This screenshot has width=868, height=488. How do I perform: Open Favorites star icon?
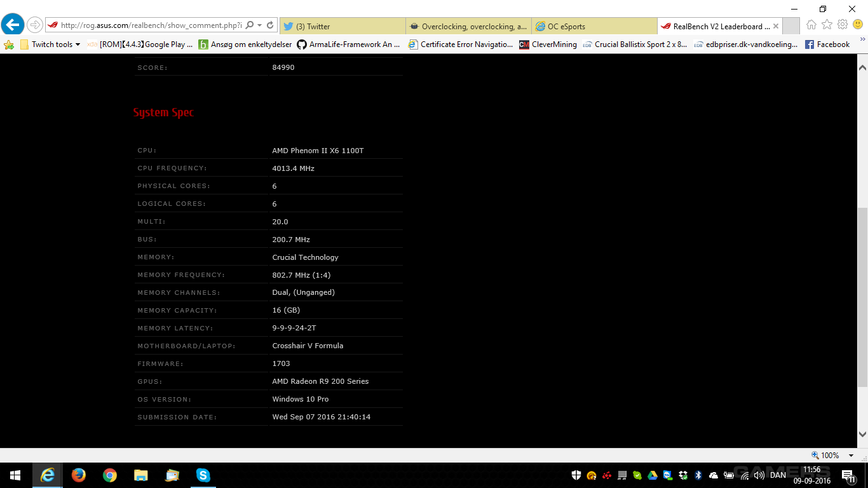click(827, 25)
